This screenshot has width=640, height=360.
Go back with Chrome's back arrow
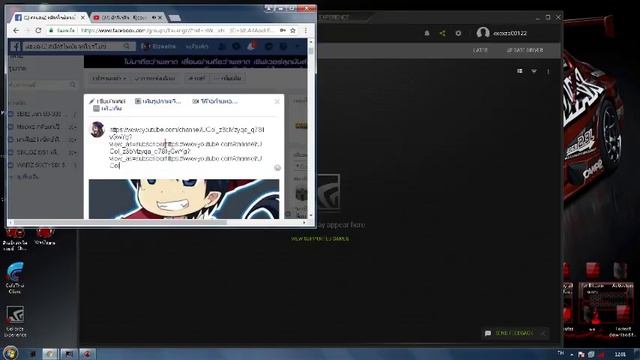(16, 31)
